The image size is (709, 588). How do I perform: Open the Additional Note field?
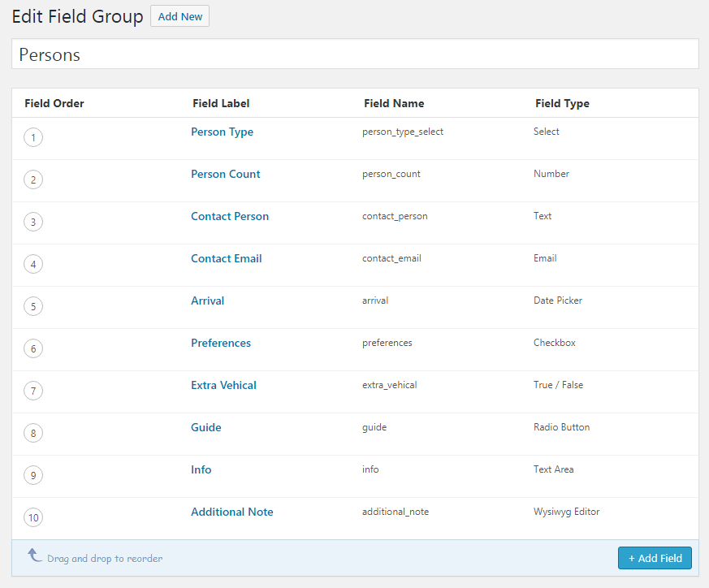[x=232, y=512]
